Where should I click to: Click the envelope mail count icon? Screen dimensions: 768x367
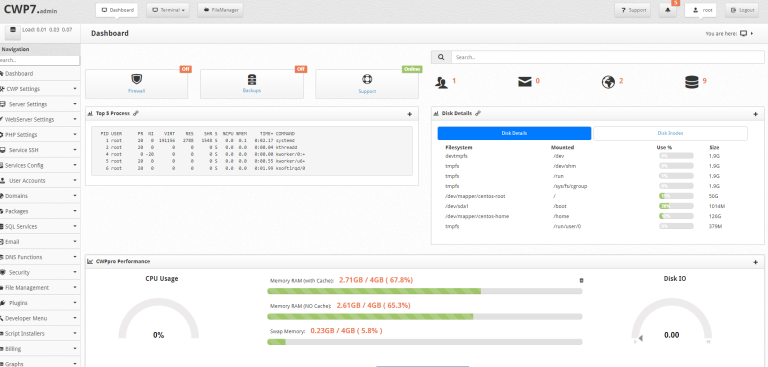[x=525, y=82]
